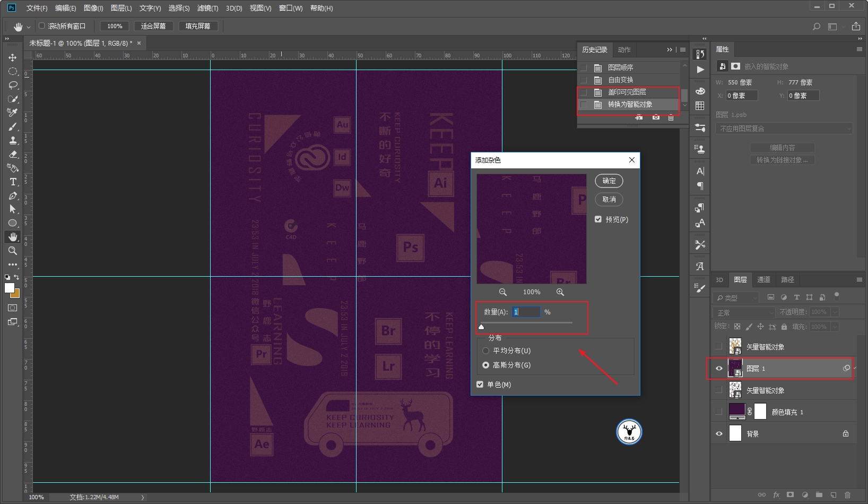Select 平均分布(U) radio option
Image resolution: width=868 pixels, height=504 pixels.
pyautogui.click(x=486, y=351)
